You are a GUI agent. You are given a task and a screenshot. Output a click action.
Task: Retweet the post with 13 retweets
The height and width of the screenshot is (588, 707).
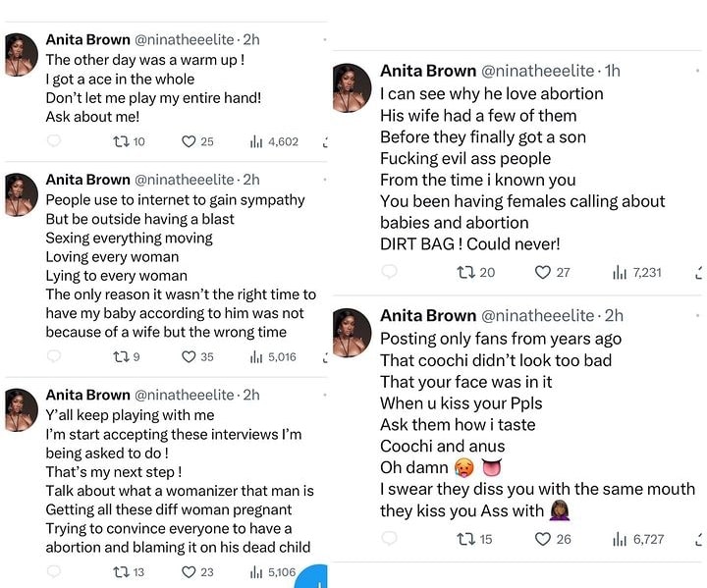[x=122, y=571]
